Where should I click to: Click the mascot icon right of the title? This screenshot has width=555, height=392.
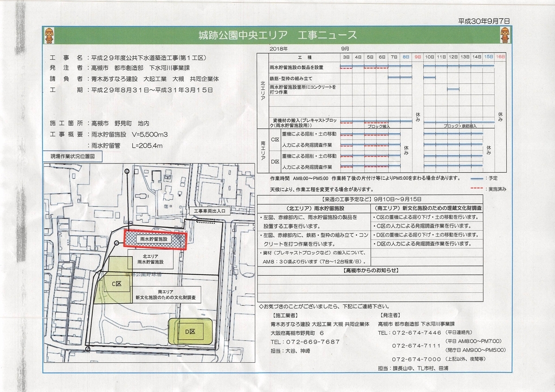click(505, 35)
